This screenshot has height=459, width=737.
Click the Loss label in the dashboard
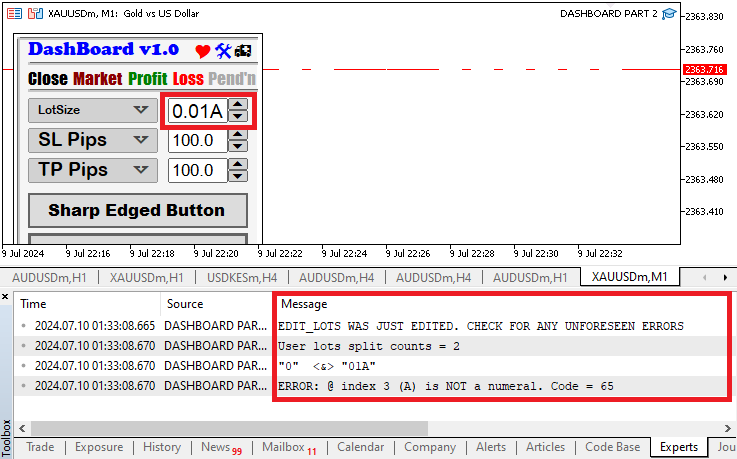188,78
